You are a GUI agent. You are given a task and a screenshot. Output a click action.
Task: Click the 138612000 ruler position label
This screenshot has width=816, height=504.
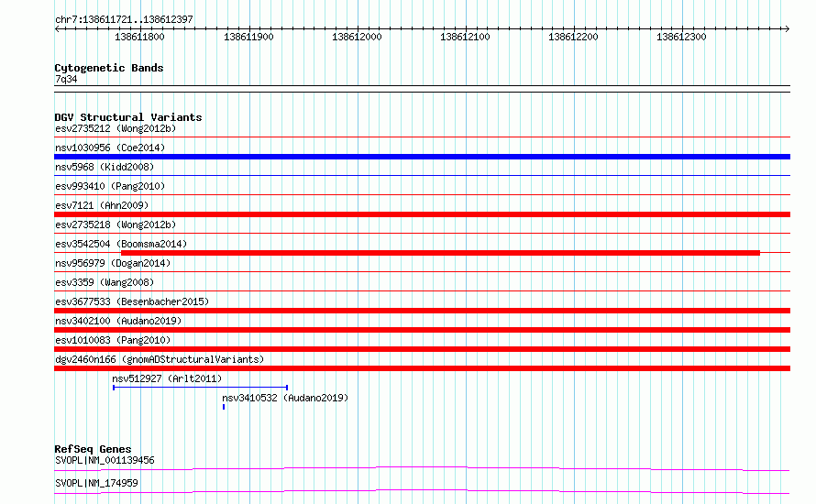pos(357,37)
